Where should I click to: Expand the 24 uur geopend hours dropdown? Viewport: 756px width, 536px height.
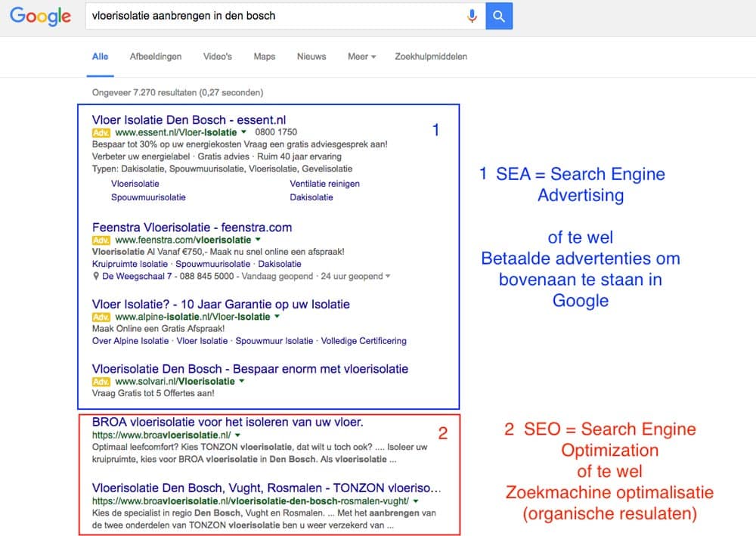388,277
